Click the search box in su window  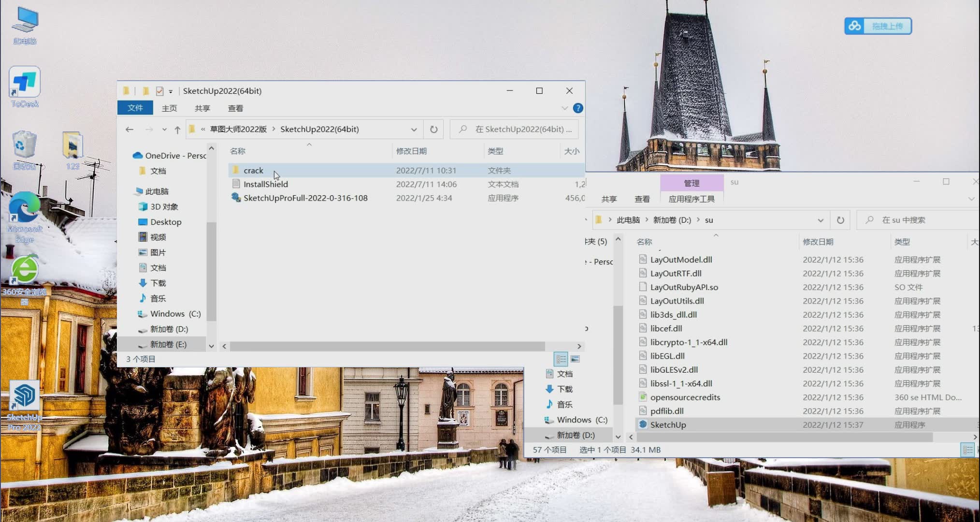pyautogui.click(x=918, y=220)
